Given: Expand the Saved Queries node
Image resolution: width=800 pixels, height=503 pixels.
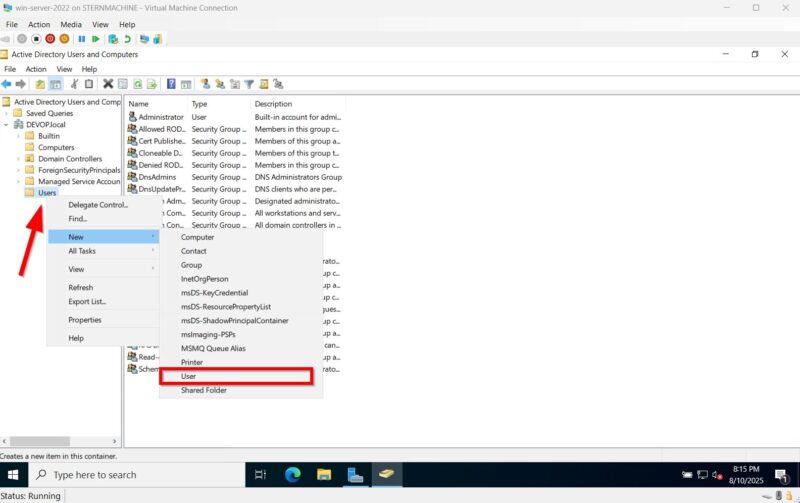Looking at the screenshot, I should pyautogui.click(x=6, y=113).
